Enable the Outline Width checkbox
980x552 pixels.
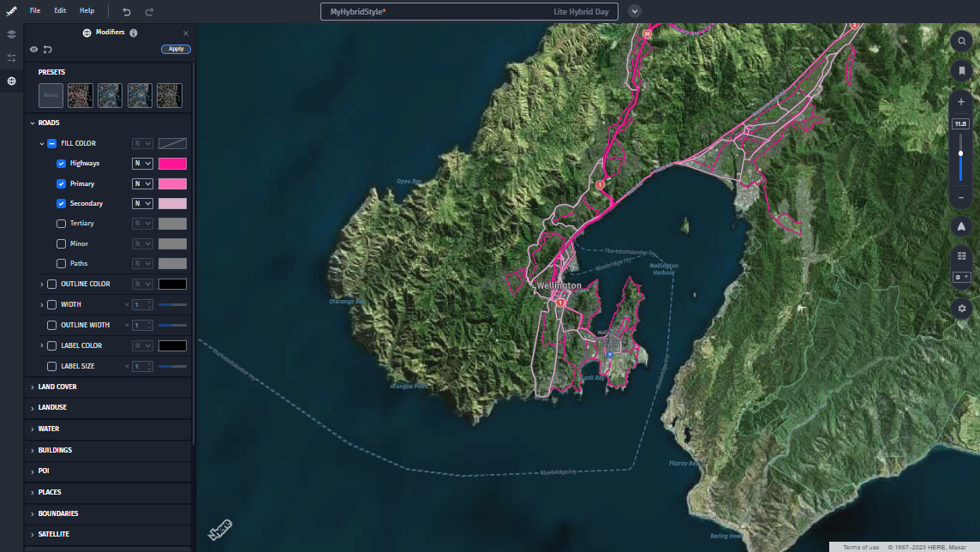pos(52,325)
